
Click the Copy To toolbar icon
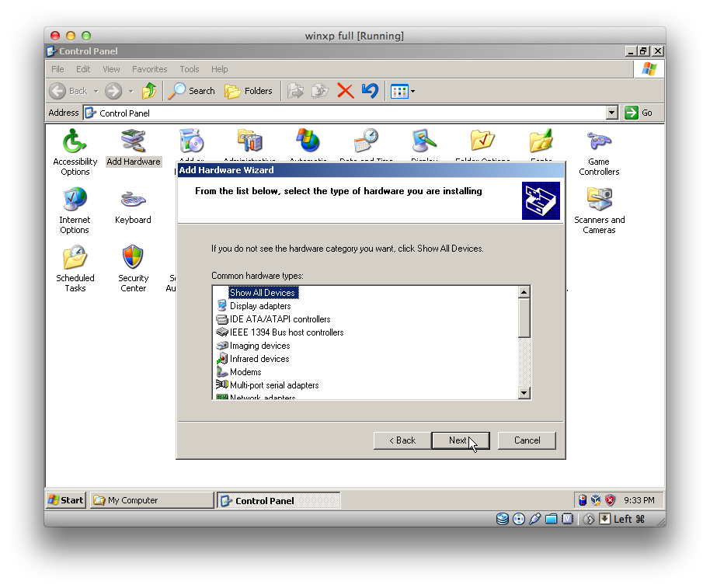(x=320, y=91)
